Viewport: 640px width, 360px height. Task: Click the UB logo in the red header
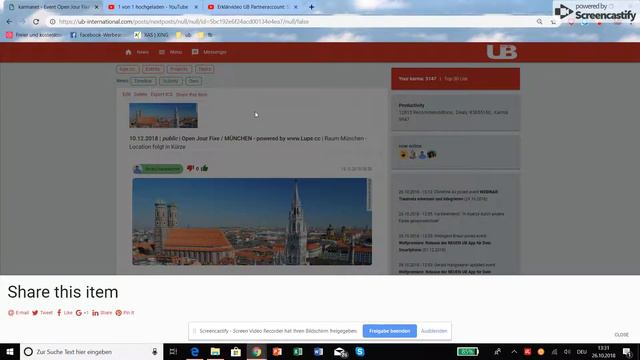(x=502, y=52)
